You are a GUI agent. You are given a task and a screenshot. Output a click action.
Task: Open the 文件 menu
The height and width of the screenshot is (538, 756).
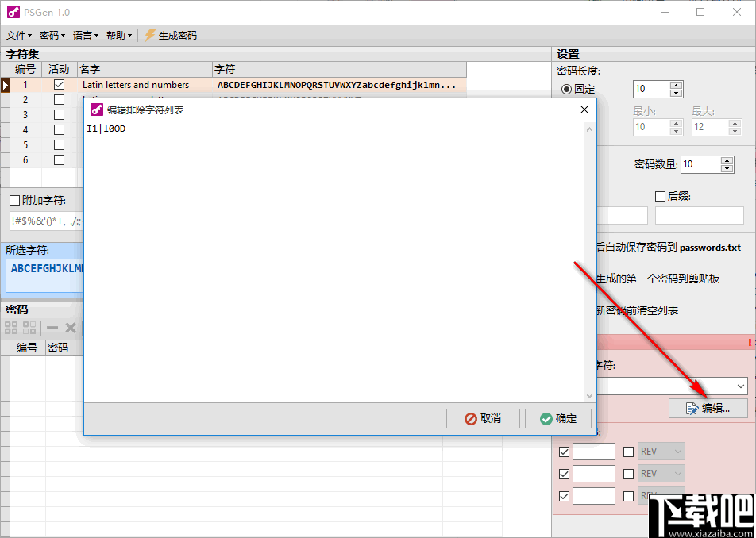click(19, 35)
